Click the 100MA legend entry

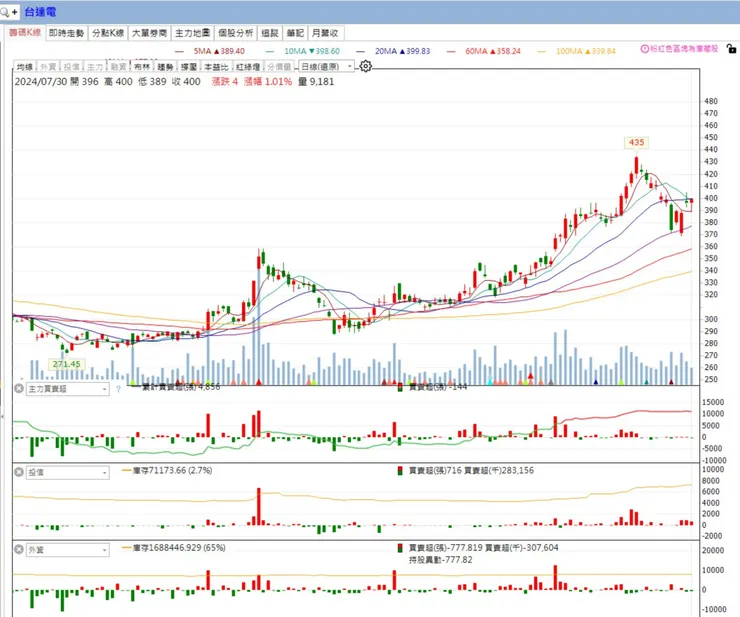pyautogui.click(x=577, y=51)
